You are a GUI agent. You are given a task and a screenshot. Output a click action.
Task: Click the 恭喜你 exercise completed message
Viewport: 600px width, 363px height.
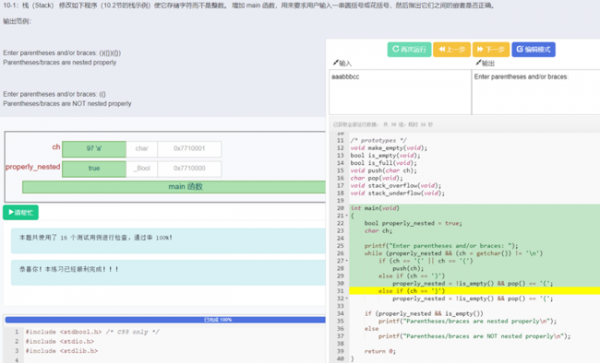[69, 269]
